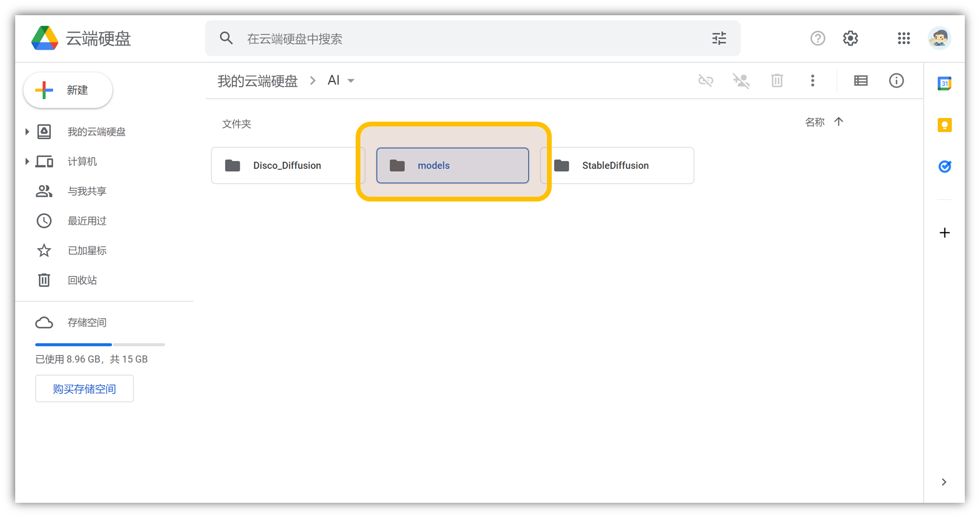Screen dimensions: 980x518
Task: Open the Google apps grid
Action: [x=904, y=38]
